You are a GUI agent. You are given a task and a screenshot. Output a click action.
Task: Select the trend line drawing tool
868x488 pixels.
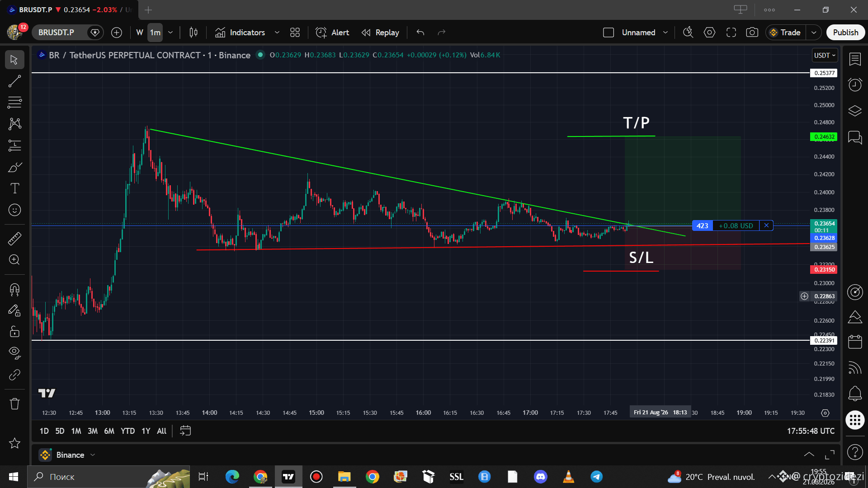click(x=14, y=81)
